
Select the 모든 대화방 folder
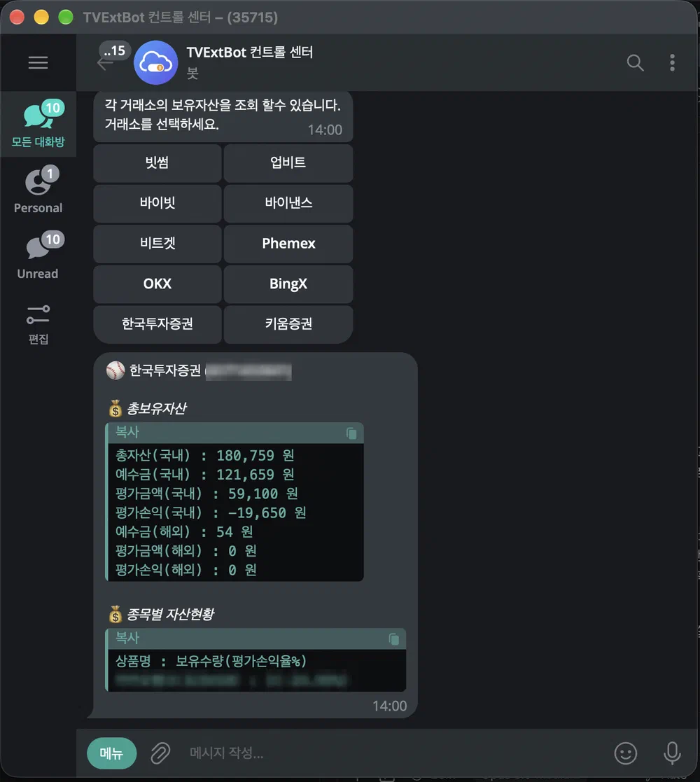pos(38,124)
